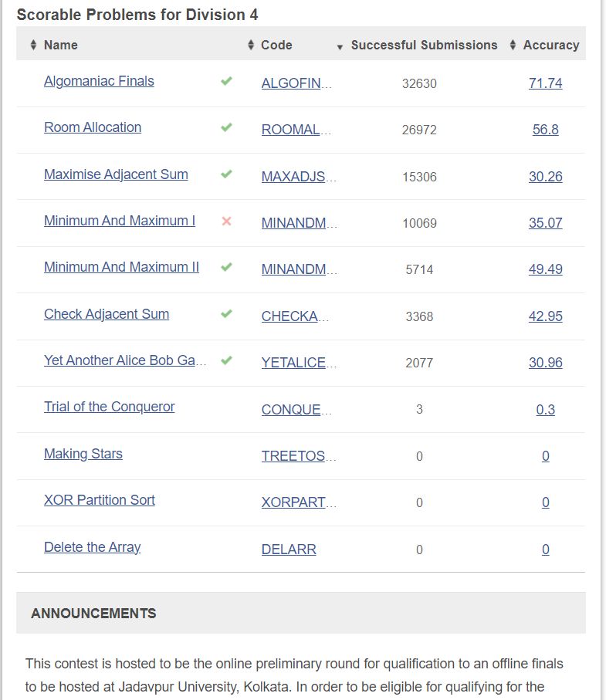Click red cross beside Minimum And Maximum I
The width and height of the screenshot is (606, 700).
pyautogui.click(x=226, y=221)
